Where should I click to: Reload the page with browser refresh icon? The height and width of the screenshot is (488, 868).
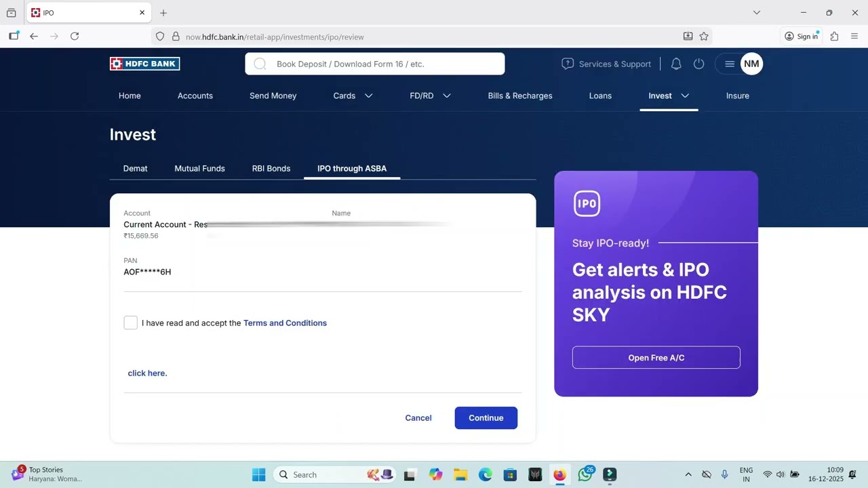[75, 37]
